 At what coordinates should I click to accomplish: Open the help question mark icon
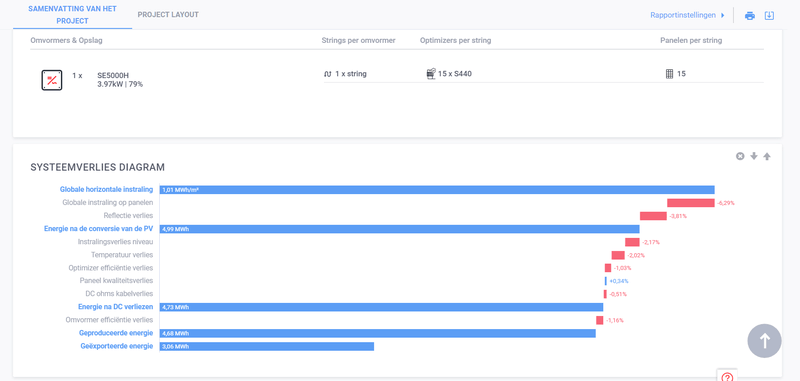pyautogui.click(x=728, y=376)
